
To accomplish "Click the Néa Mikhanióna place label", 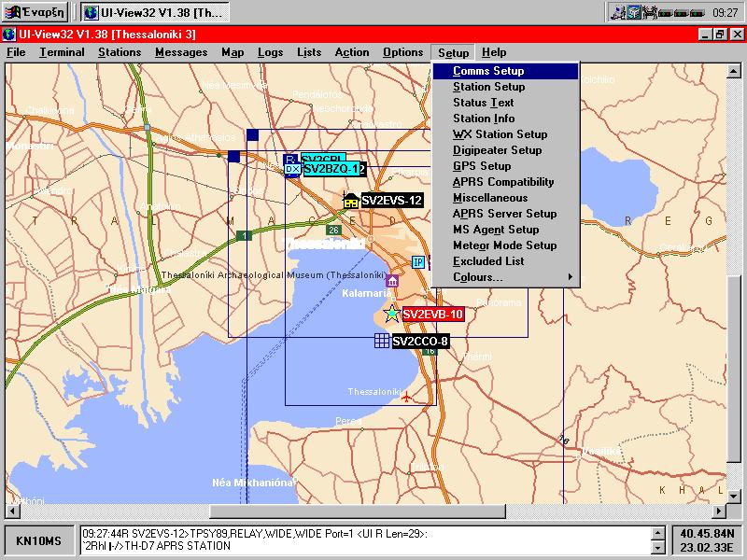I will 252,483.
